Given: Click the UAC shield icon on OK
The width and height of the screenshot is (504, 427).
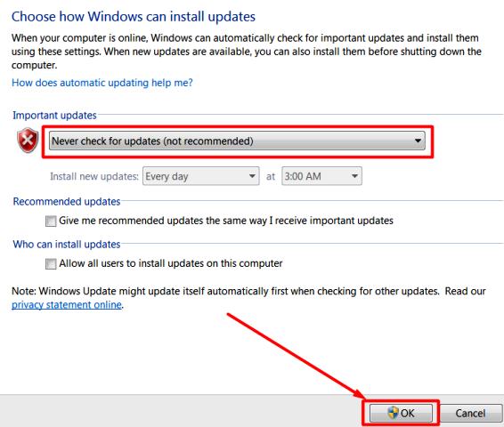Looking at the screenshot, I should (393, 413).
